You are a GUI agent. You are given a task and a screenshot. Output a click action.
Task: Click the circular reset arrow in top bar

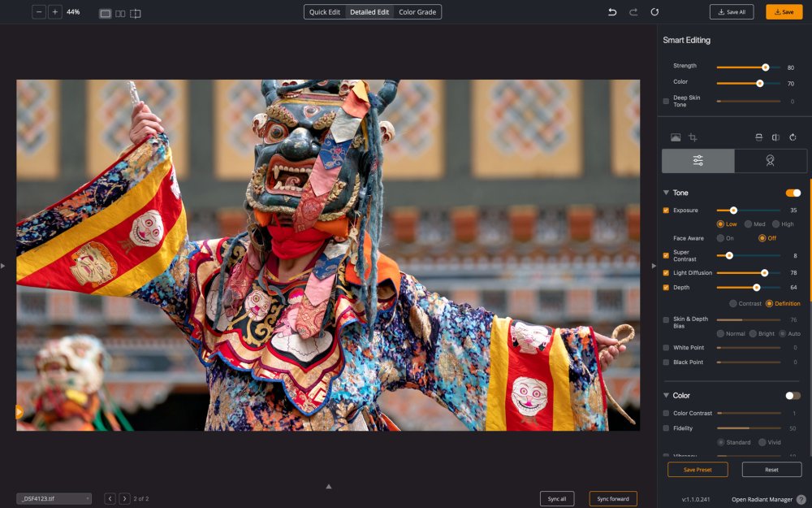click(x=654, y=12)
